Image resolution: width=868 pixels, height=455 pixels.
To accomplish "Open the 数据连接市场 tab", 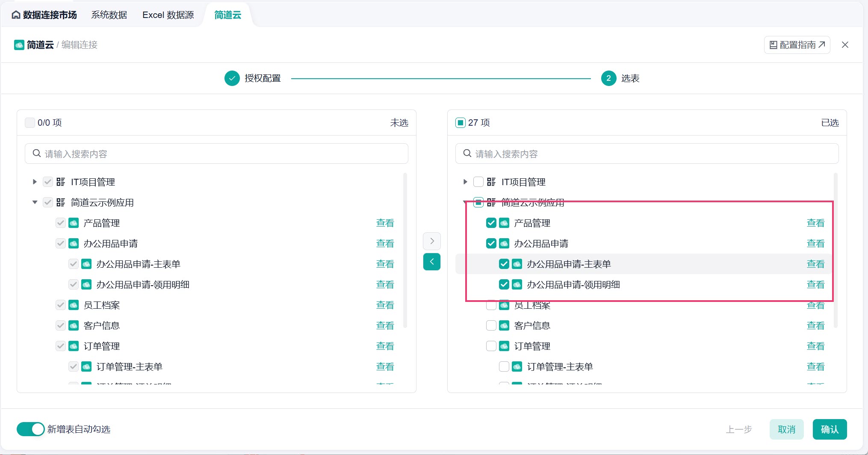I will point(44,15).
